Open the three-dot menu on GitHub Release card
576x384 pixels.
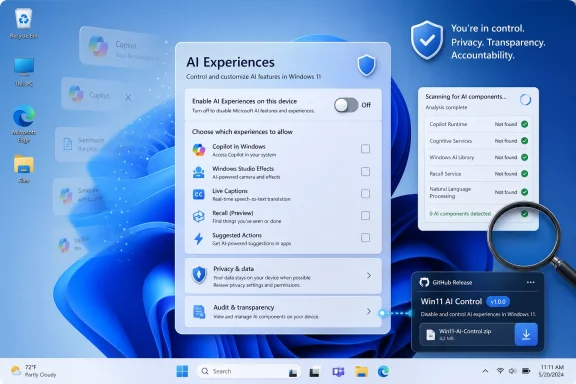pyautogui.click(x=530, y=282)
